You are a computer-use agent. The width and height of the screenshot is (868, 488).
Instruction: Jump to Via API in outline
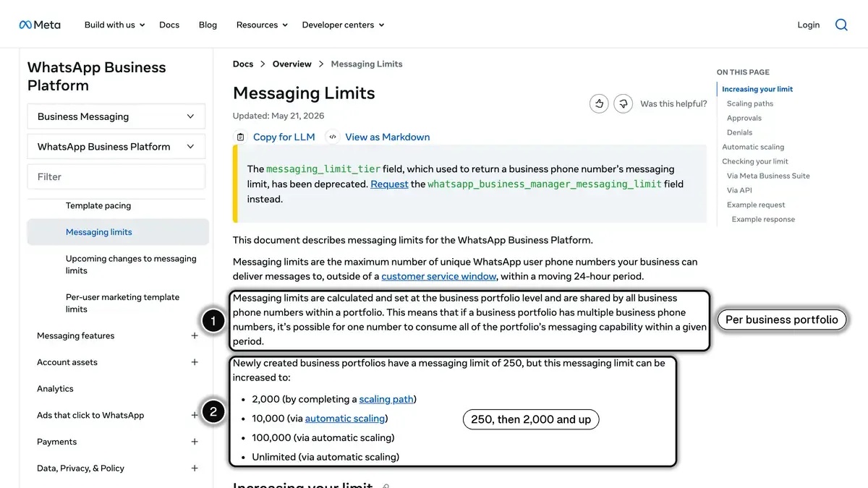740,190
